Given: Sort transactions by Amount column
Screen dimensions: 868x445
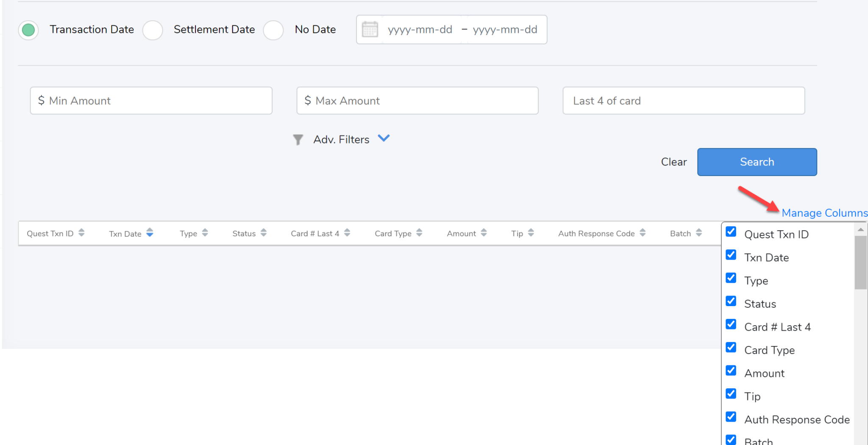Looking at the screenshot, I should tap(484, 232).
